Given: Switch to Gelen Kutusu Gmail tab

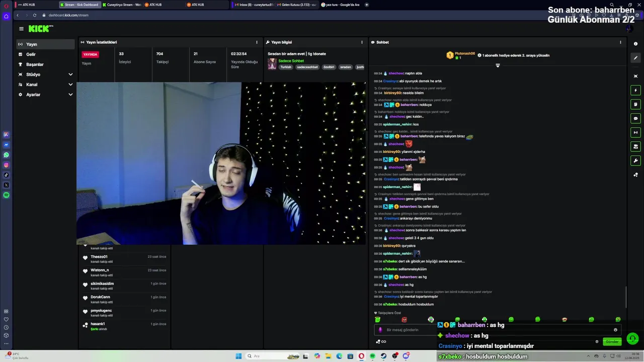Looking at the screenshot, I should (297, 5).
